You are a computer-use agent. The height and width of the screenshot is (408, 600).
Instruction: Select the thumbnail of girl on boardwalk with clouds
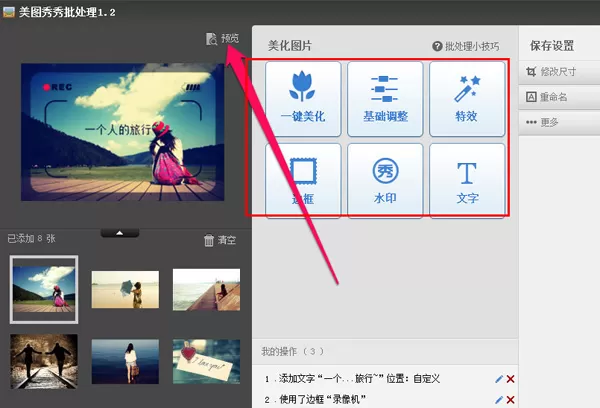44,289
